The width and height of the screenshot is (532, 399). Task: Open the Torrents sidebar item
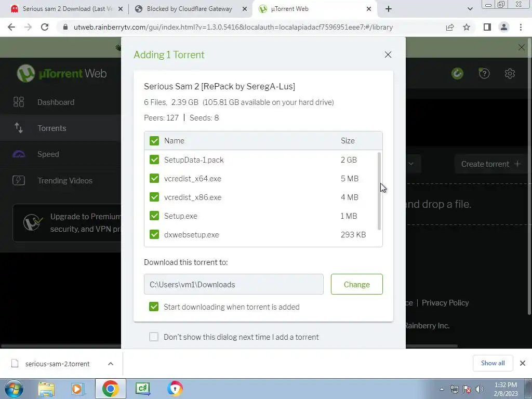(60, 128)
